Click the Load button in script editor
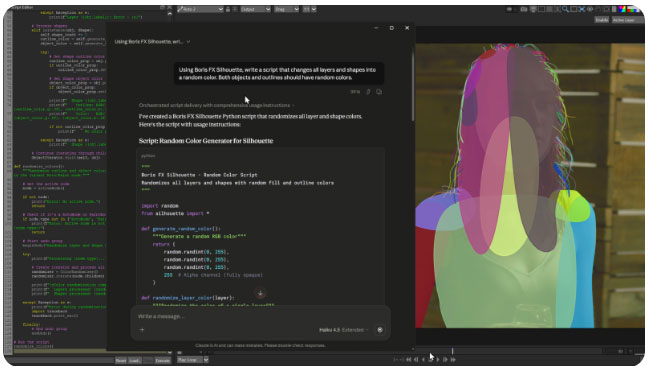 pyautogui.click(x=134, y=361)
